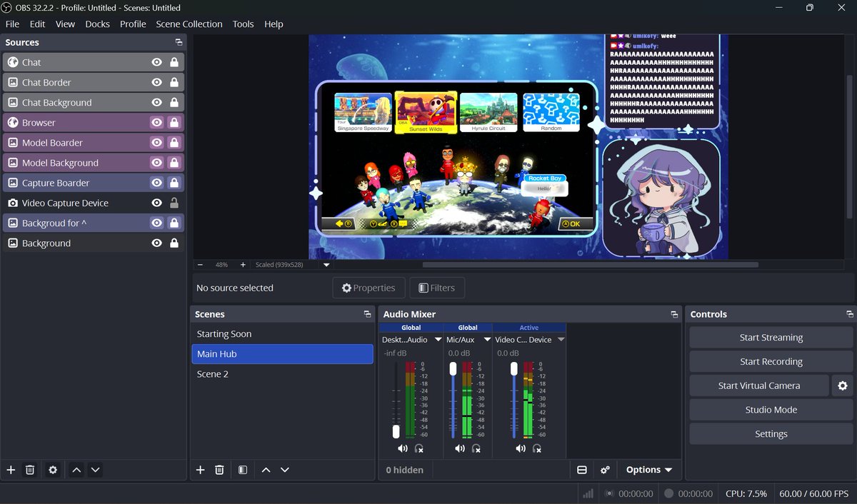This screenshot has width=857, height=504.
Task: Open the Tools menu
Action: pyautogui.click(x=243, y=24)
